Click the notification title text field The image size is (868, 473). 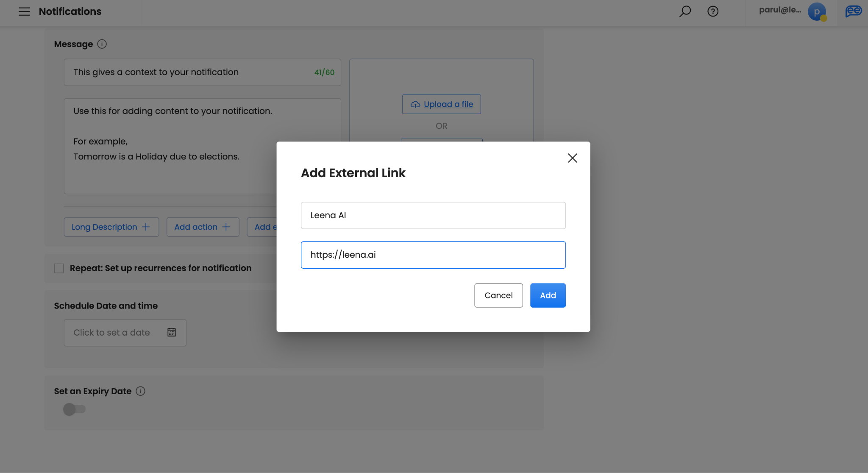pyautogui.click(x=191, y=72)
